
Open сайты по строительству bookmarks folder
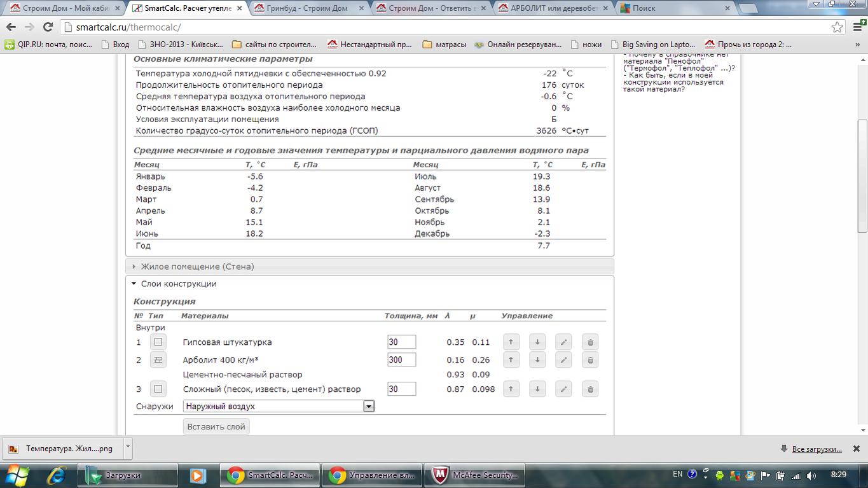(274, 45)
